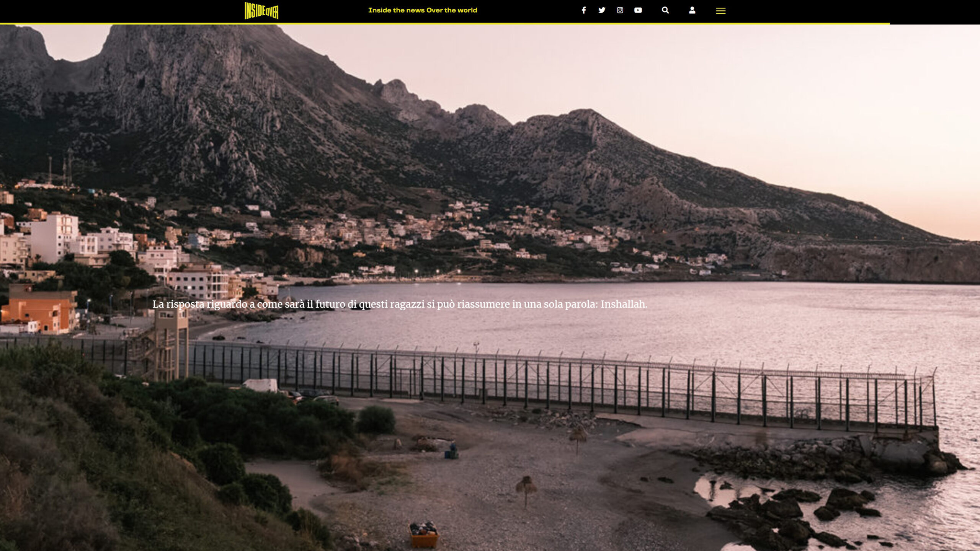Open the user account icon

pyautogui.click(x=692, y=10)
